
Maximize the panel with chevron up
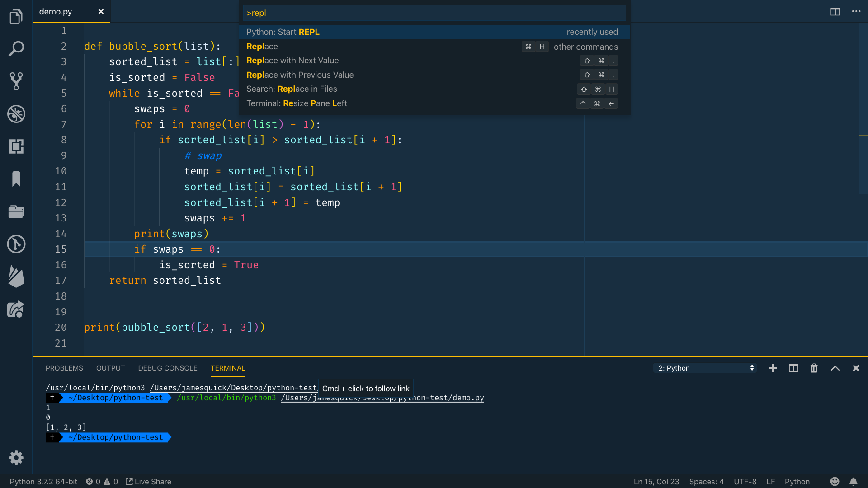point(835,368)
